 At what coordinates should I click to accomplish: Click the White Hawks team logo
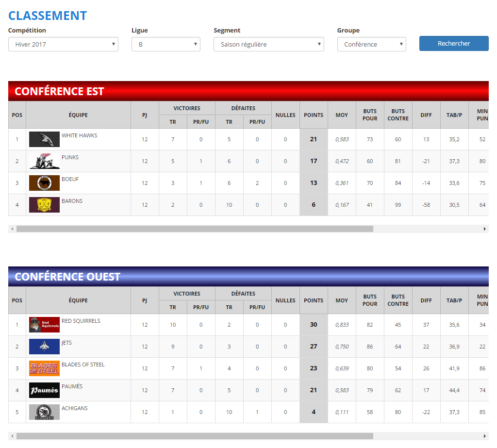click(44, 139)
